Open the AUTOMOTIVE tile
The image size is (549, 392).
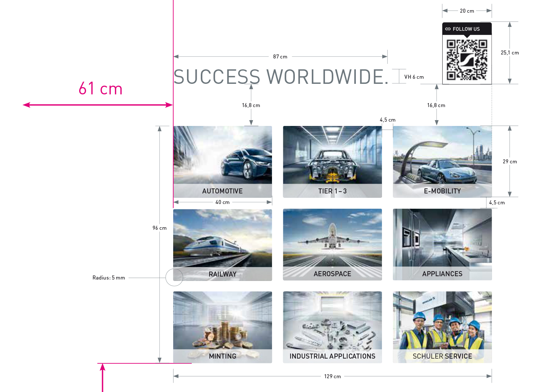223,162
